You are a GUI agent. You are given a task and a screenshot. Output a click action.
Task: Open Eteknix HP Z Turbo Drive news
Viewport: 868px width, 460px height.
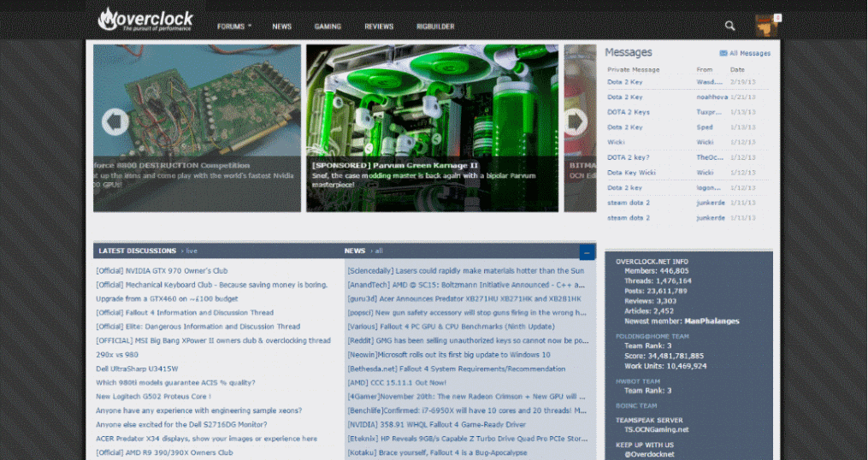click(468, 439)
